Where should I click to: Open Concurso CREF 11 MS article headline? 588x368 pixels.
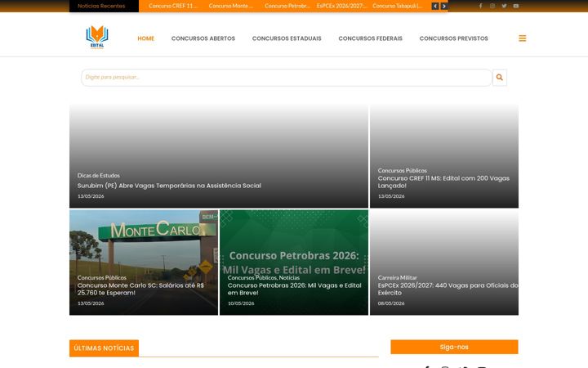(443, 182)
